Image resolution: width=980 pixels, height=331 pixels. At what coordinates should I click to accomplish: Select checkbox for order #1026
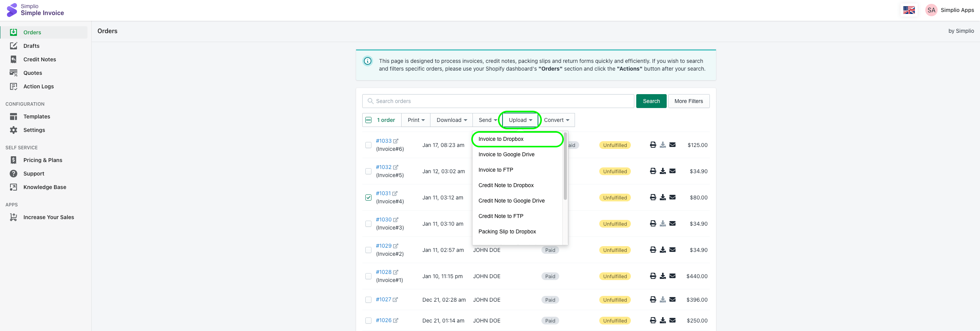point(368,321)
